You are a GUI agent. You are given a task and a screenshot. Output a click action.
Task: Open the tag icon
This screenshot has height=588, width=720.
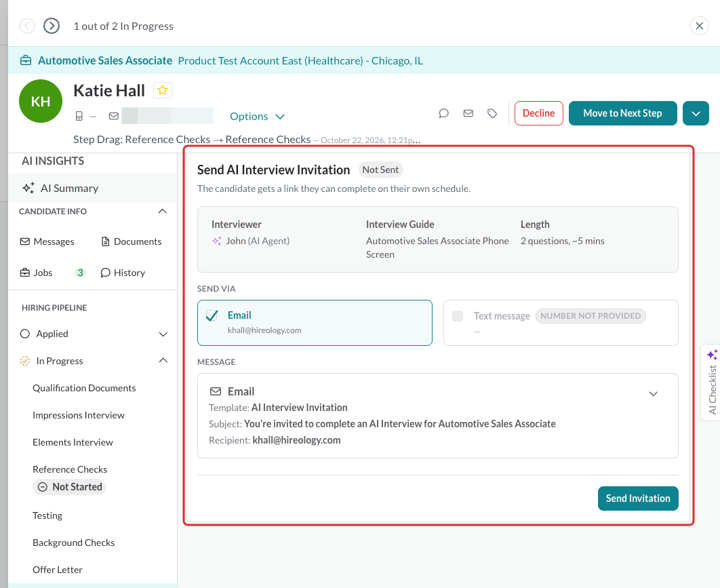click(x=492, y=113)
